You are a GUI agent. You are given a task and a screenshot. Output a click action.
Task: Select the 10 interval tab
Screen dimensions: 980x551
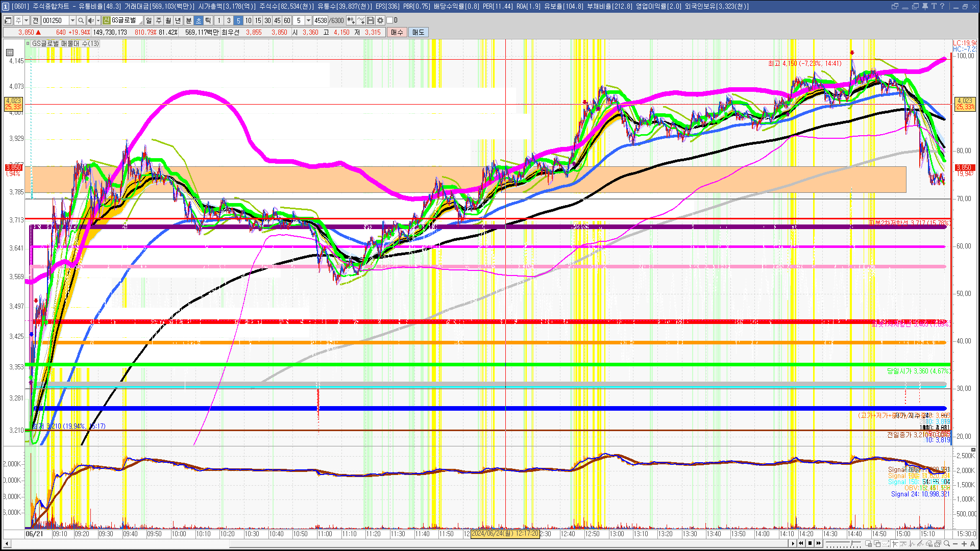(248, 20)
